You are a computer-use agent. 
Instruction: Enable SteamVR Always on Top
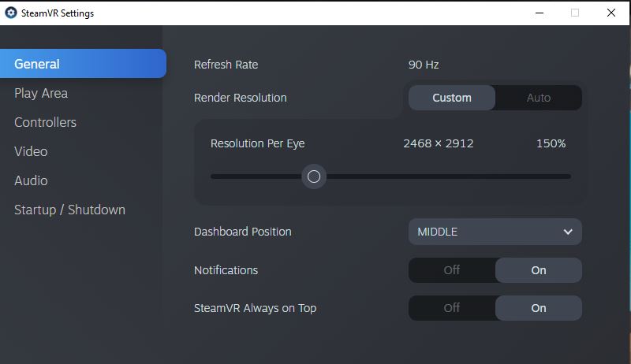(539, 308)
